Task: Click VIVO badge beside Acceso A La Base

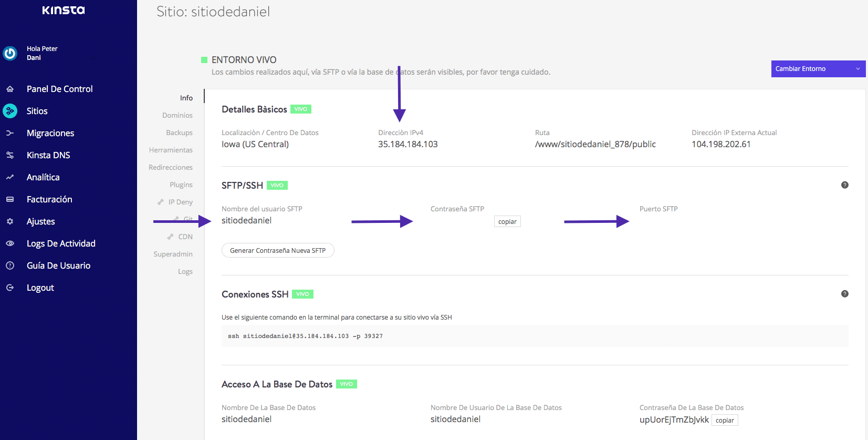Action: click(346, 384)
